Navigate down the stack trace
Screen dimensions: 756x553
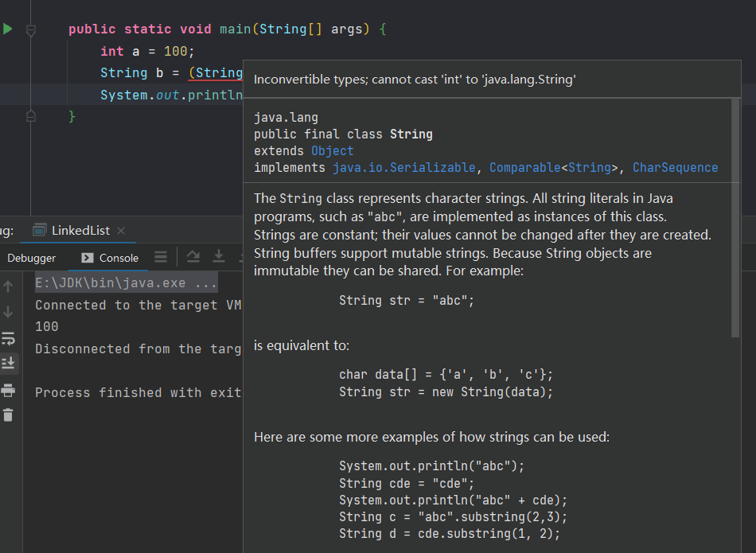[x=9, y=311]
